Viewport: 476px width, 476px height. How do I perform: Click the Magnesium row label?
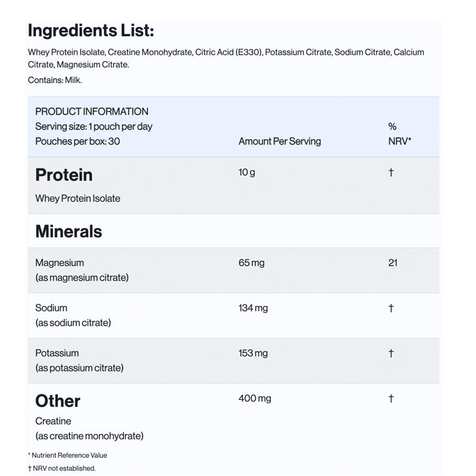pos(60,263)
